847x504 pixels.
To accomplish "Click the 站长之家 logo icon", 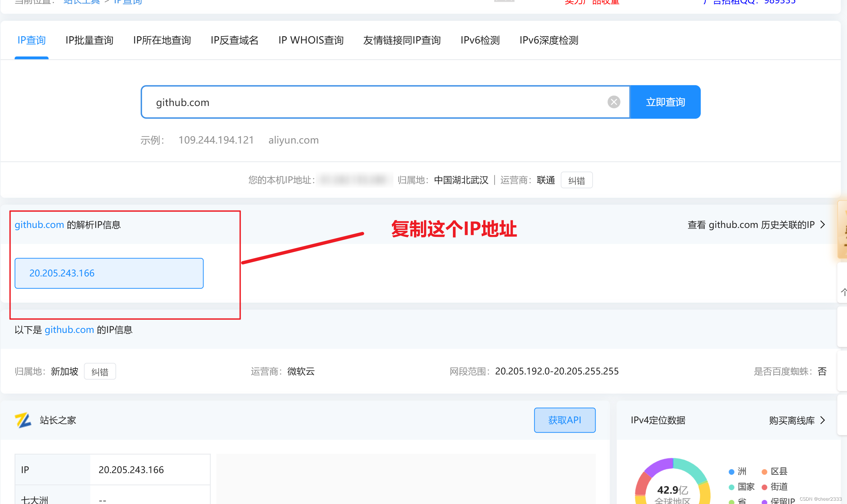I will [23, 420].
